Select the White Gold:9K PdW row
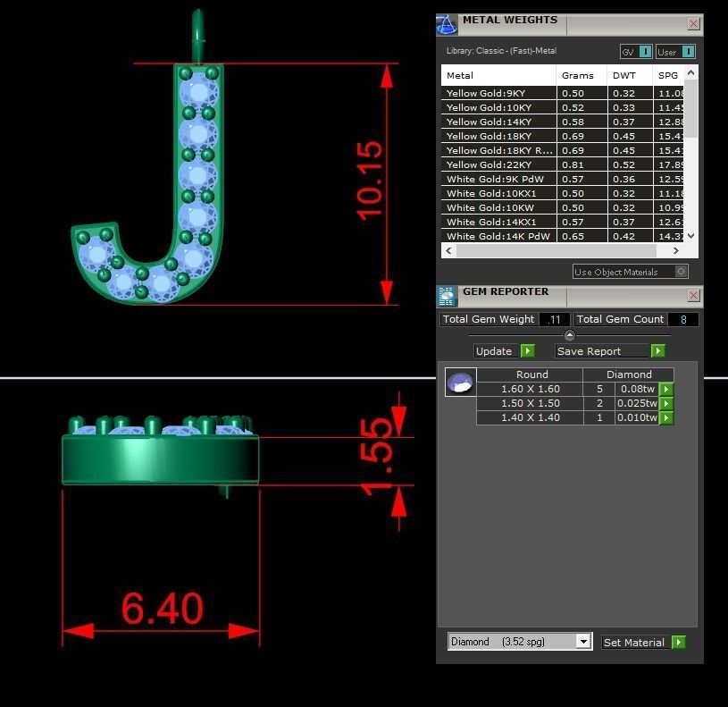 562,180
